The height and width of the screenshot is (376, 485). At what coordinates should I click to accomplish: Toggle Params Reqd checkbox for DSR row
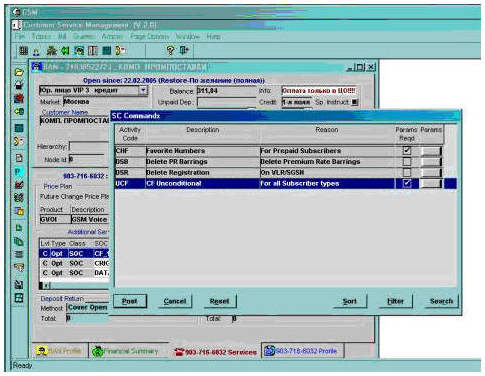[x=407, y=172]
